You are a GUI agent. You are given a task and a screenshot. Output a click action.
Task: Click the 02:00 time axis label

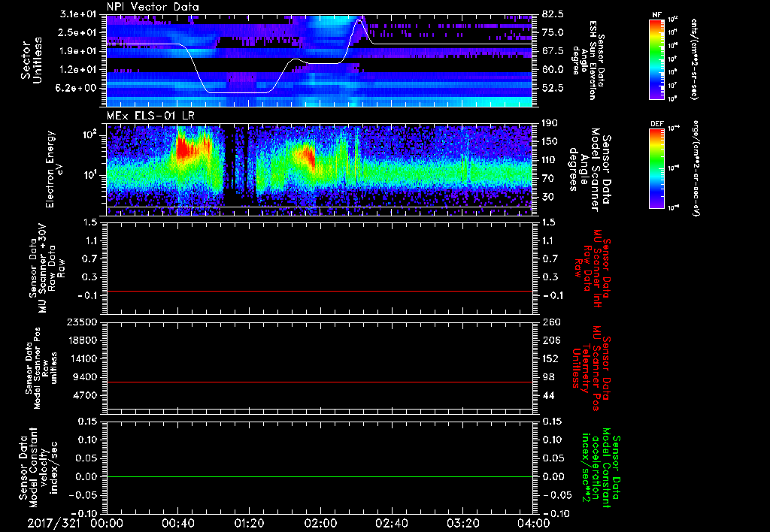point(320,523)
